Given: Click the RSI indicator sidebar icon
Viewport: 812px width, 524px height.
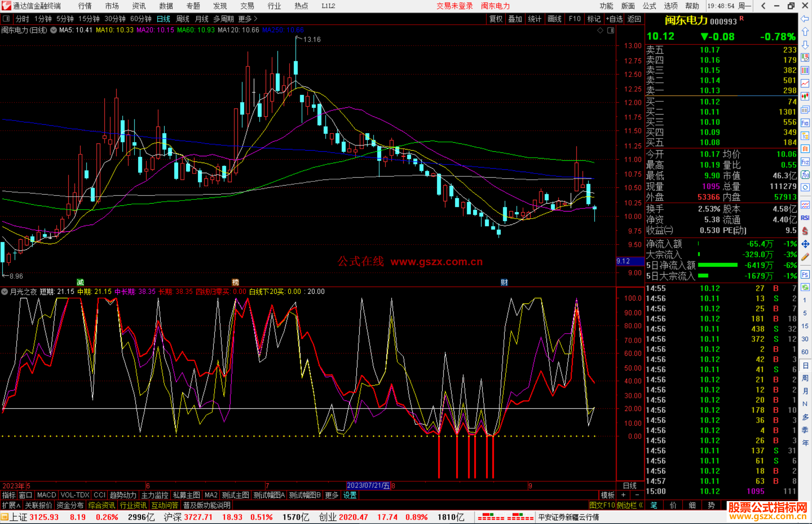Looking at the screenshot, I should point(805,218).
